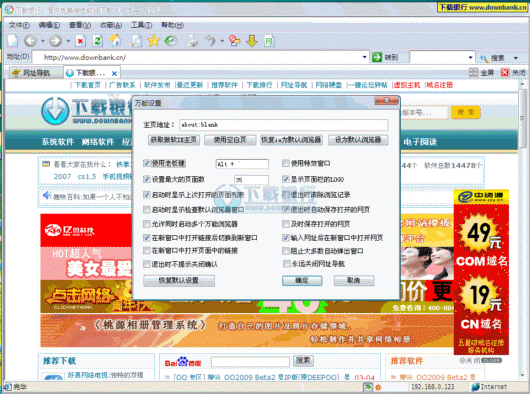
Task: Toggle the 使用老板键 checkbox
Action: [x=146, y=164]
